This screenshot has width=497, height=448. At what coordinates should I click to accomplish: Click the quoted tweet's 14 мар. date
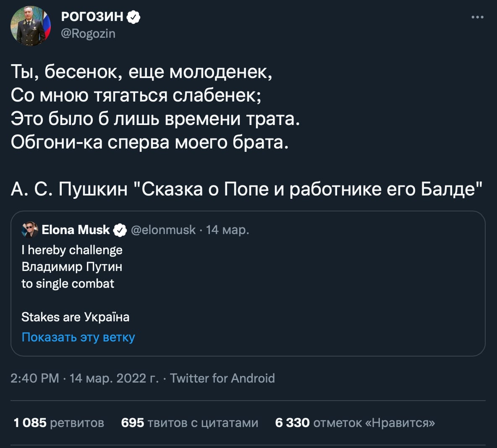point(228,230)
